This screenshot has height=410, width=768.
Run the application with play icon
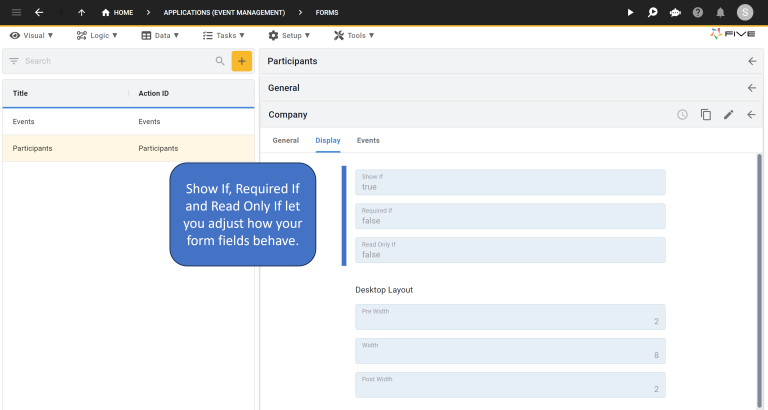[x=630, y=12]
